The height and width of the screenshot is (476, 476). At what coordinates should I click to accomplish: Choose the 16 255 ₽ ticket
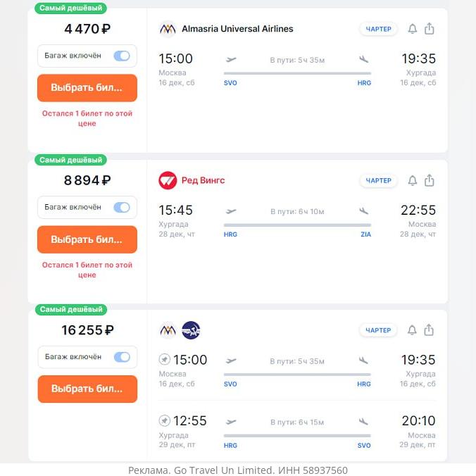pos(87,389)
